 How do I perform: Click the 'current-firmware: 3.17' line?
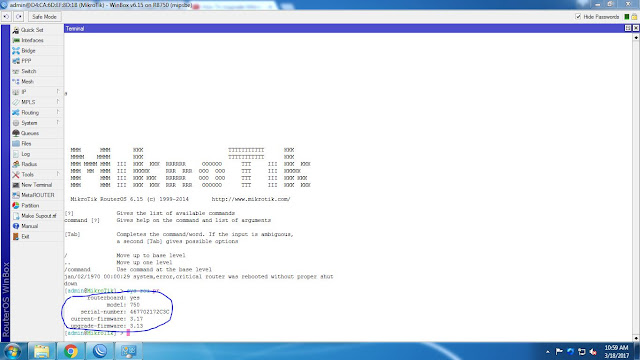coord(107,319)
